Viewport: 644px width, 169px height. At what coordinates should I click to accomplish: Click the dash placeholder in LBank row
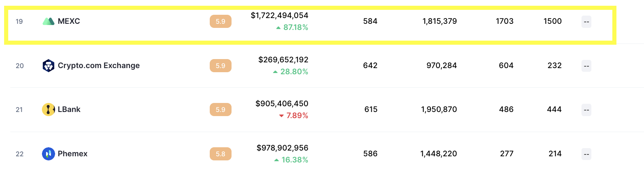pos(586,110)
